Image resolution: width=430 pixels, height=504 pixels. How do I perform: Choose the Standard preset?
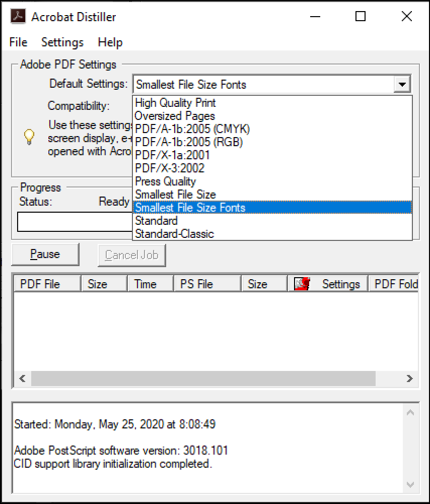(x=272, y=221)
